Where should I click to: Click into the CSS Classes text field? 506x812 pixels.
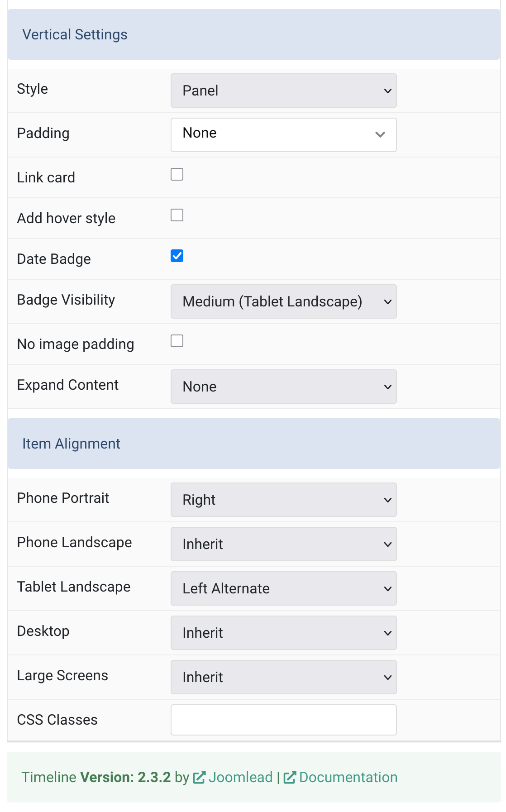(x=284, y=720)
